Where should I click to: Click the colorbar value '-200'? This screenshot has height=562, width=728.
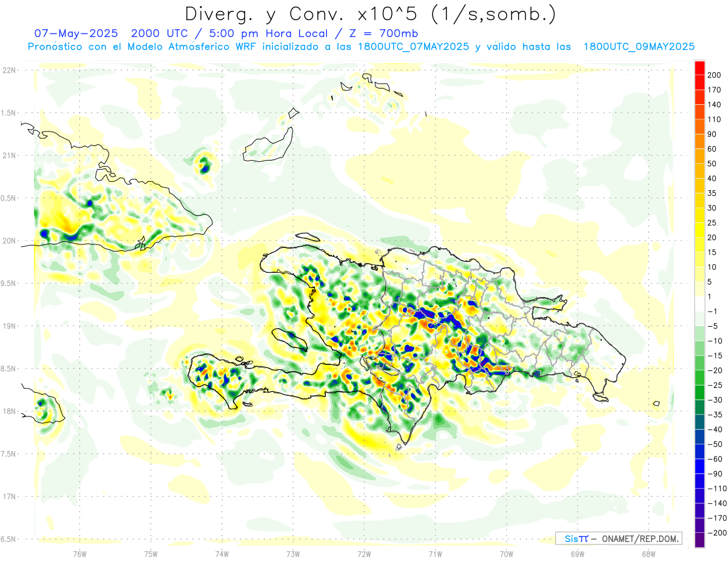[x=716, y=533]
